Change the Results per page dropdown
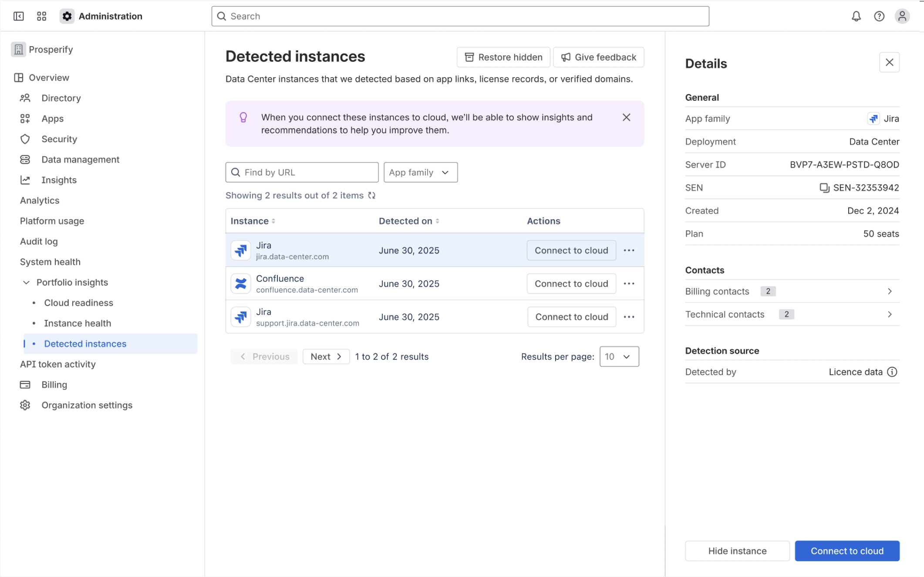This screenshot has width=924, height=577. 619,356
